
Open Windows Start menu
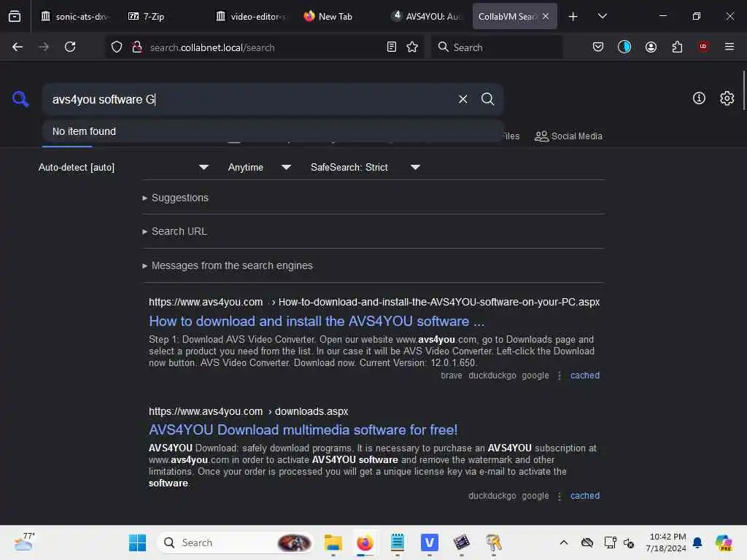click(137, 542)
